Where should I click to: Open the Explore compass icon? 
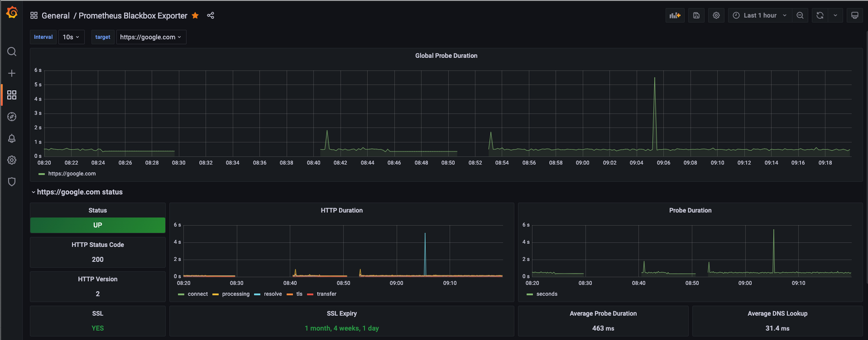coord(12,117)
